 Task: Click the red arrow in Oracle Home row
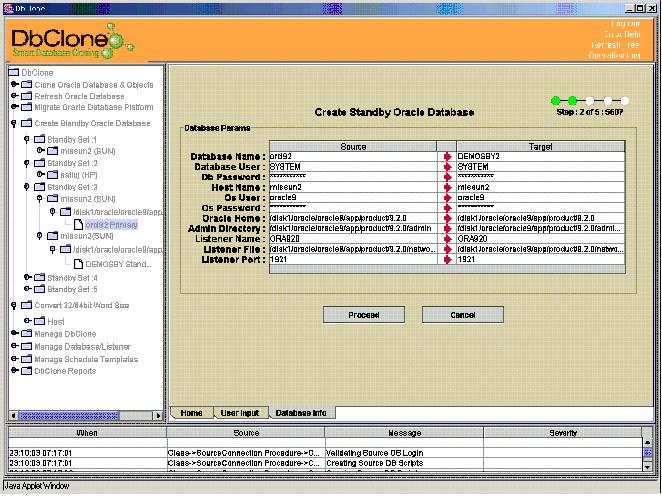click(448, 218)
